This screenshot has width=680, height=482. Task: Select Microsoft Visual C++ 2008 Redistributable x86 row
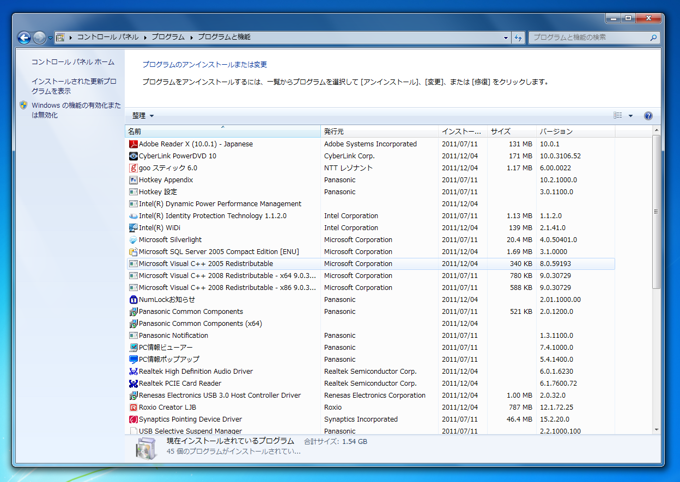pyautogui.click(x=371, y=288)
